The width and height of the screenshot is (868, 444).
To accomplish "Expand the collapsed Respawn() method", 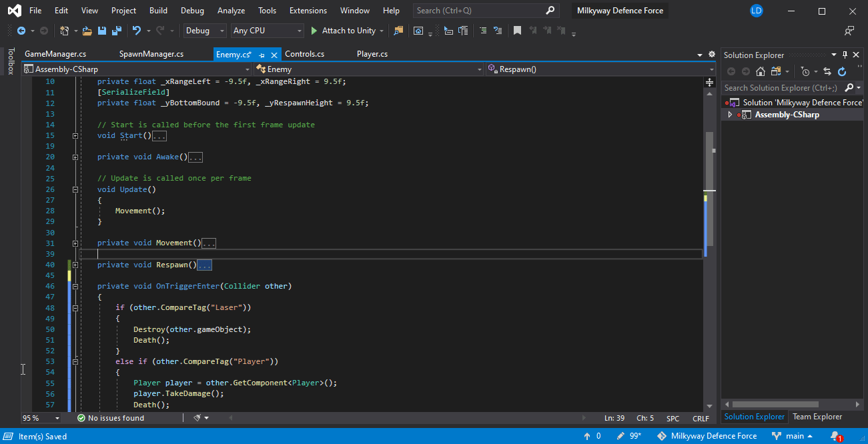I will click(75, 265).
